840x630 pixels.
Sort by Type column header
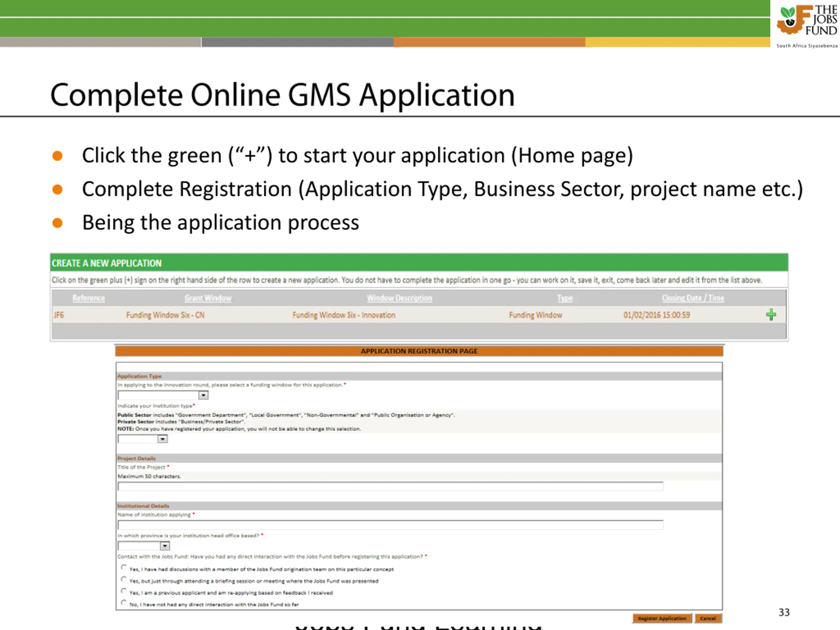click(x=565, y=298)
